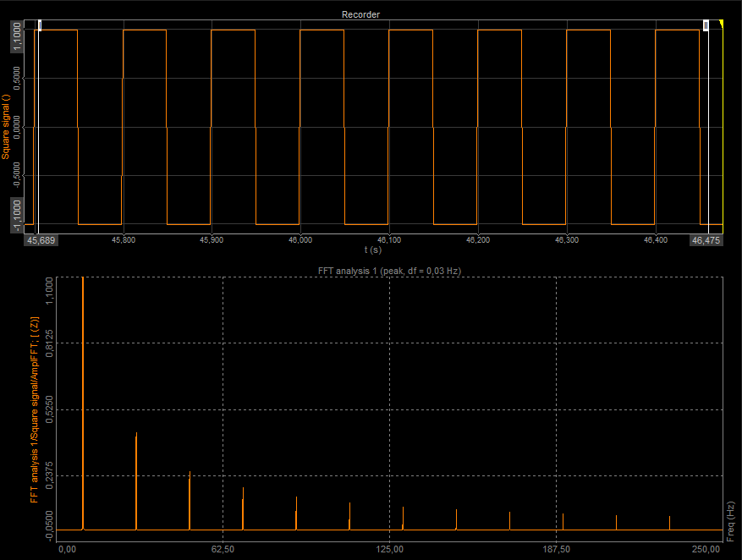This screenshot has height=560, width=742.
Task: Click the 0,5250 FFT Y tick
Action: (48, 409)
